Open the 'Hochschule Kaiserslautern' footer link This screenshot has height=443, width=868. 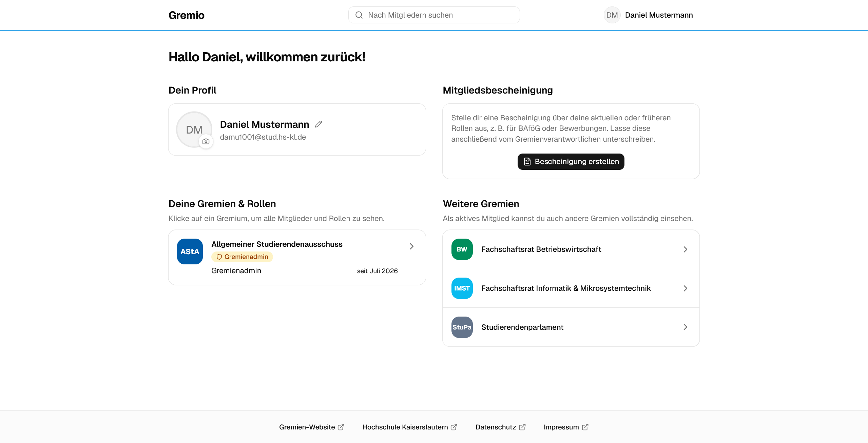[x=410, y=427]
